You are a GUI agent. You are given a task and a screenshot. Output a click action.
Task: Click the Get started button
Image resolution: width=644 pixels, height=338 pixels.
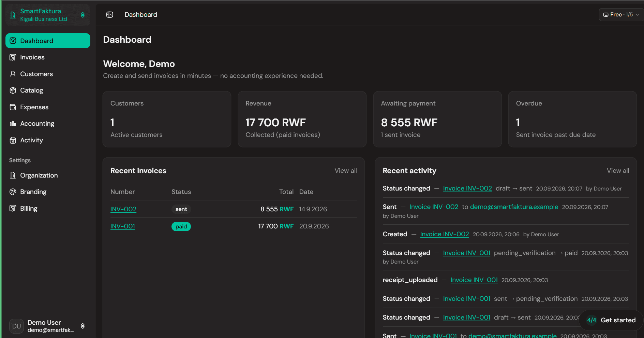pyautogui.click(x=611, y=320)
